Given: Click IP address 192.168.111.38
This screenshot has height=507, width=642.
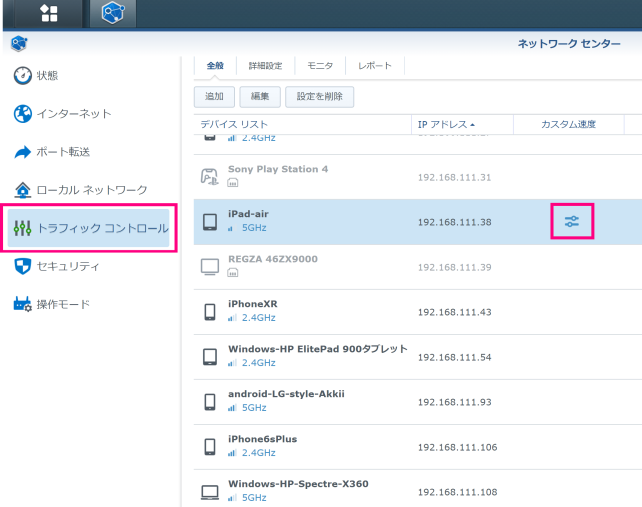Looking at the screenshot, I should [x=454, y=222].
